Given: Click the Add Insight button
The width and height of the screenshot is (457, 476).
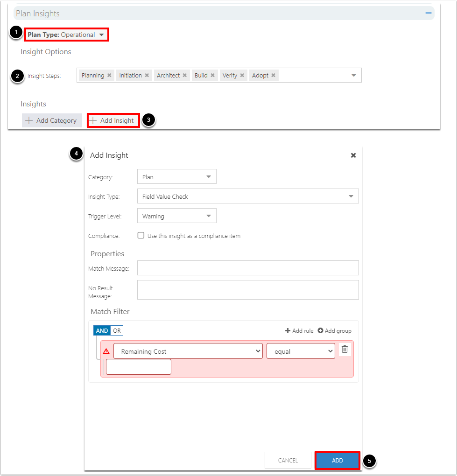Looking at the screenshot, I should 113,120.
